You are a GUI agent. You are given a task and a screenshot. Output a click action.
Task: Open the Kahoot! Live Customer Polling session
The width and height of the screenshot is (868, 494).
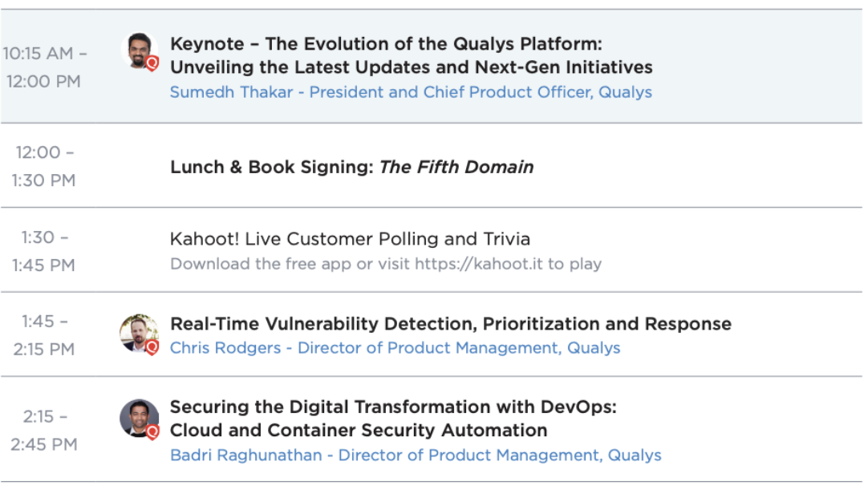pyautogui.click(x=350, y=239)
